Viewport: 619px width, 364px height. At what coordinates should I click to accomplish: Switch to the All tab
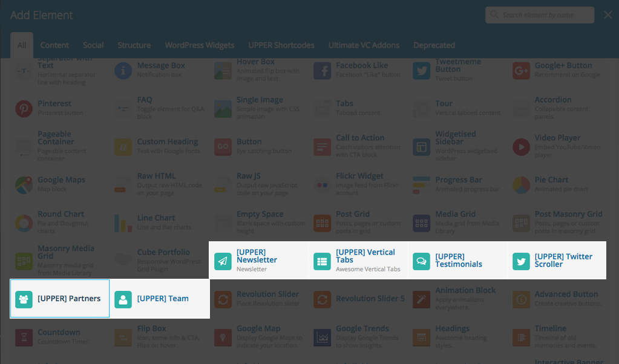point(22,45)
